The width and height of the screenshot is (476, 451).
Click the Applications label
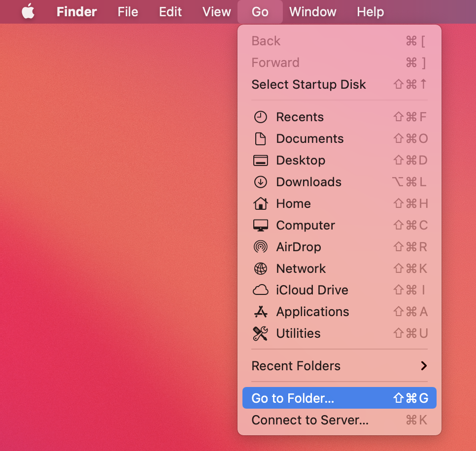(x=313, y=312)
